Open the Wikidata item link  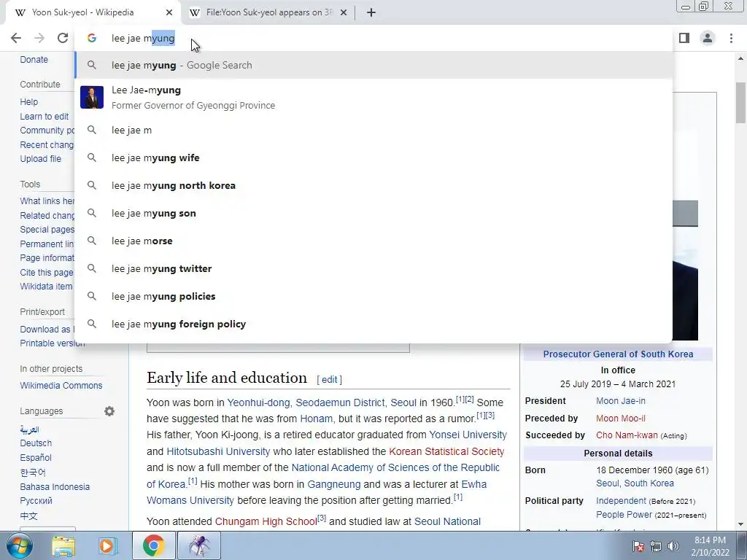point(46,286)
